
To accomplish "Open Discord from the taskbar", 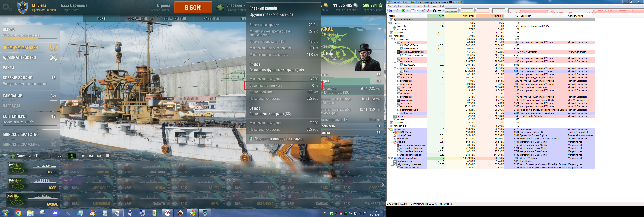I will (55, 213).
